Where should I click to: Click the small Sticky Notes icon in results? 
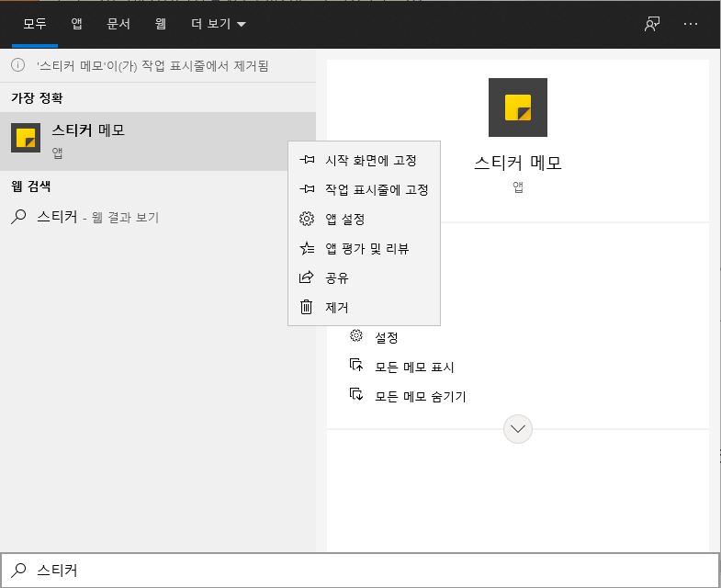(26, 138)
